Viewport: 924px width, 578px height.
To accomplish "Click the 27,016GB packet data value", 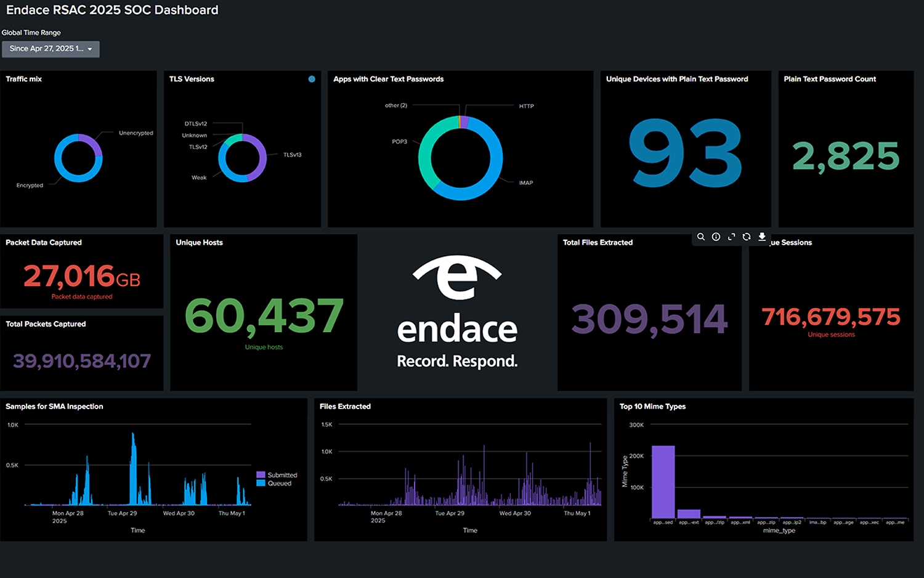I will tap(82, 276).
